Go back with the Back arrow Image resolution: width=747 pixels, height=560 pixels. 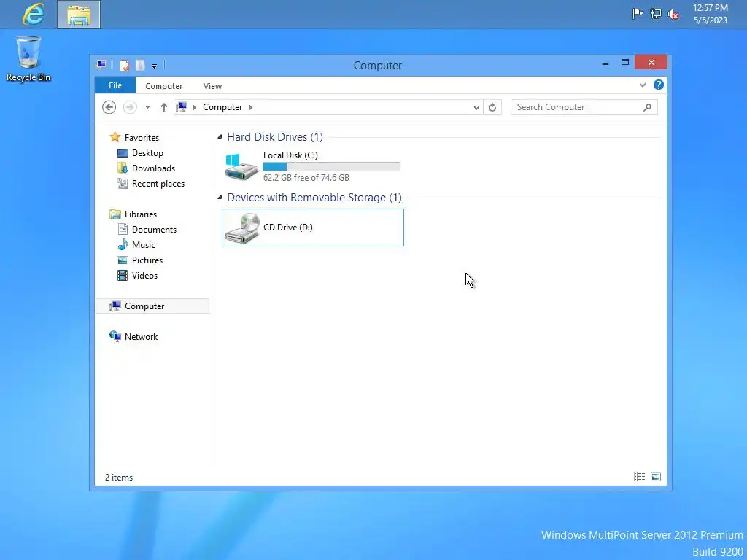pyautogui.click(x=109, y=107)
